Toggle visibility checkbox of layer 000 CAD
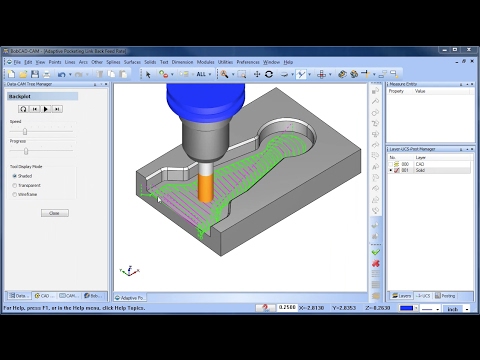The width and height of the screenshot is (480, 360). 391,164
